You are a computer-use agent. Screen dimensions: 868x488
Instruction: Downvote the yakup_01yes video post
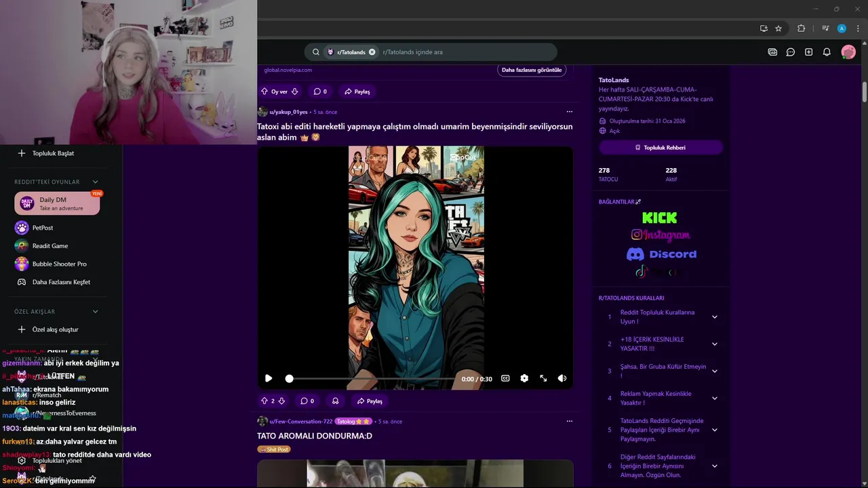click(x=281, y=401)
